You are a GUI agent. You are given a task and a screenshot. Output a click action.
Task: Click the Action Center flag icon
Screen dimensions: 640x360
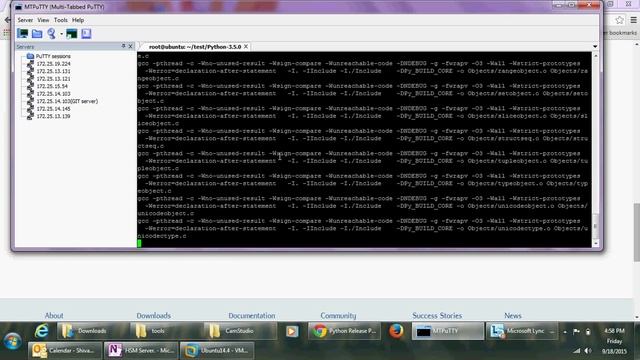tap(576, 332)
